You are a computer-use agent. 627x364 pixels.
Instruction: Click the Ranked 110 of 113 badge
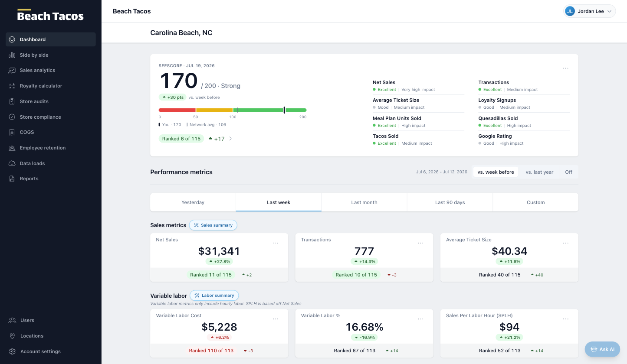pyautogui.click(x=211, y=351)
